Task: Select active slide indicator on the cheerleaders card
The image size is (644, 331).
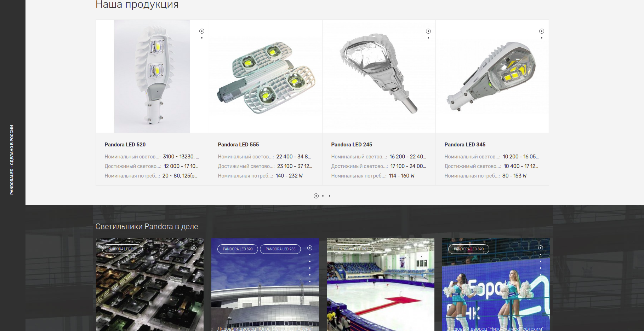Action: click(x=541, y=248)
